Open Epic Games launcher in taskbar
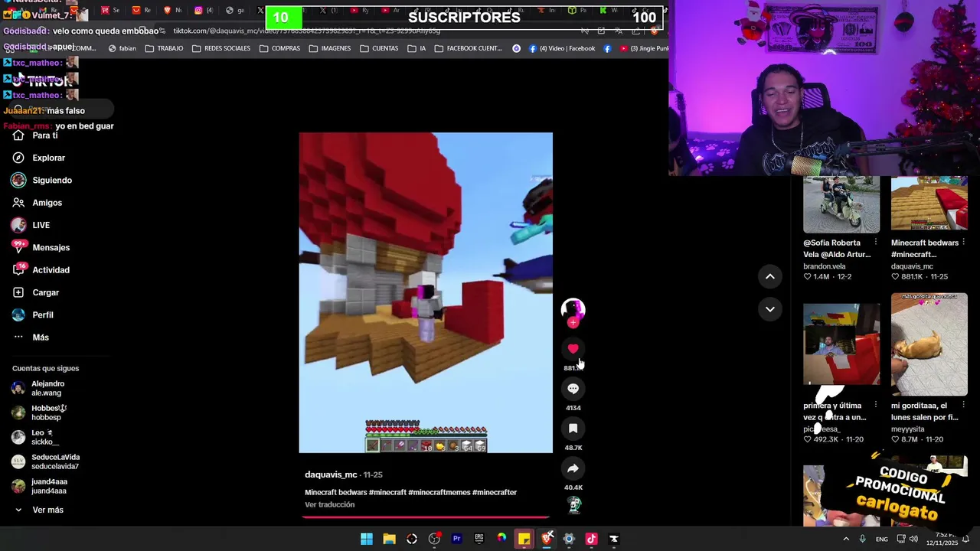980x551 pixels. point(479,539)
